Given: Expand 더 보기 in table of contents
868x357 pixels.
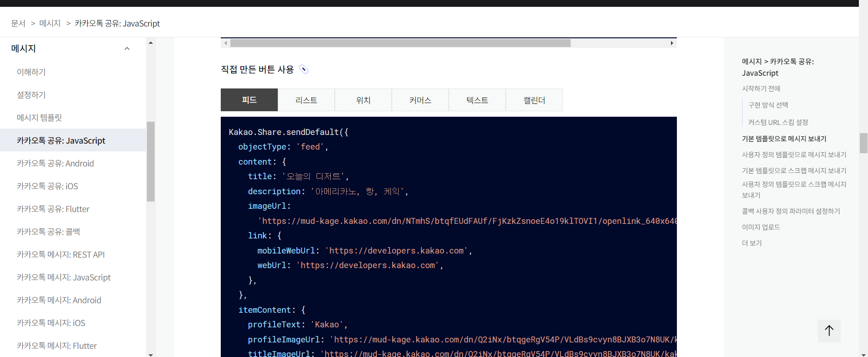Looking at the screenshot, I should 752,243.
